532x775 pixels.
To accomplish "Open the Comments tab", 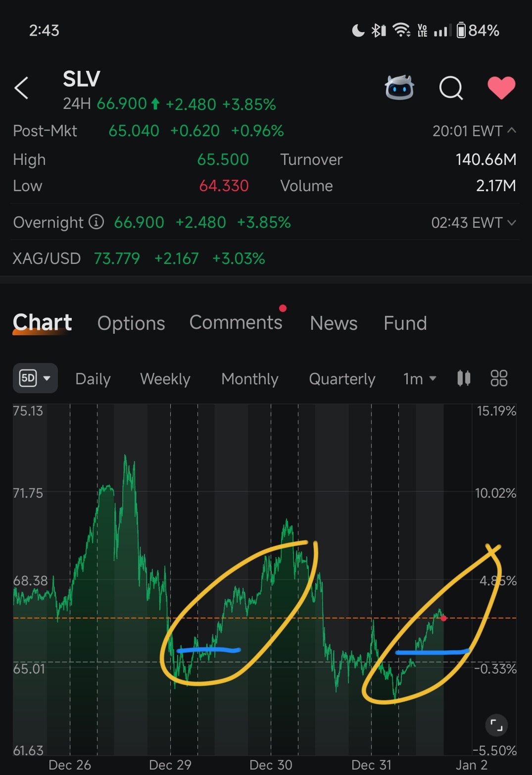I will coord(236,322).
